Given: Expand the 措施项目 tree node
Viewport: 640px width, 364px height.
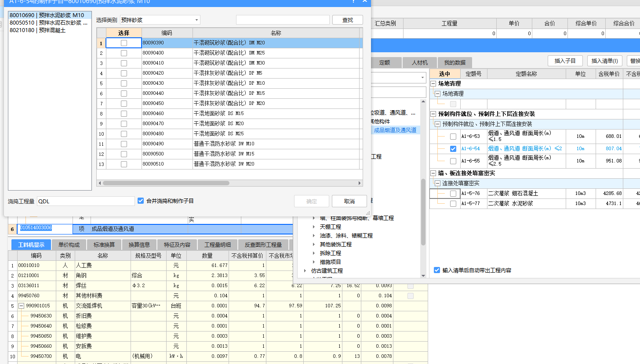Looking at the screenshot, I should [314, 262].
